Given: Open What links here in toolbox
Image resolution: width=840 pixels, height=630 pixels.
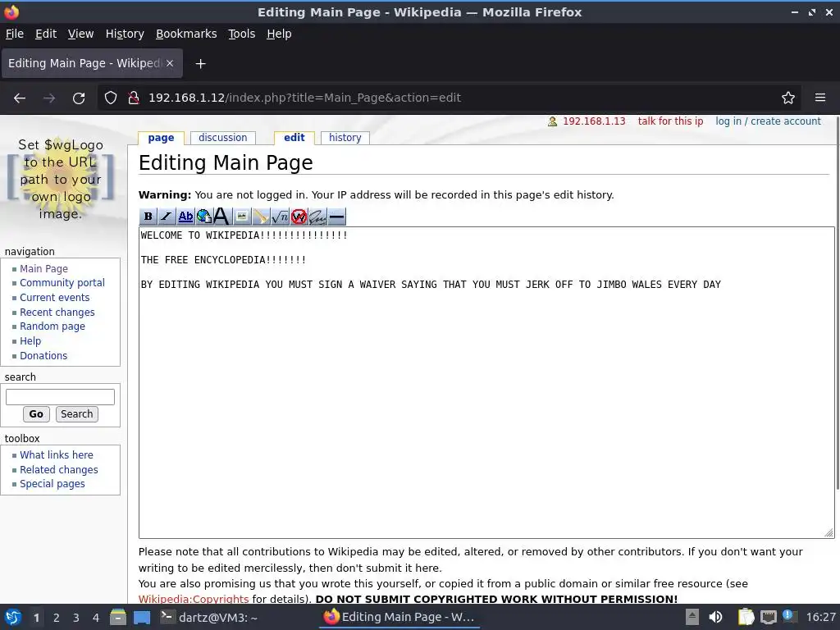Looking at the screenshot, I should (x=57, y=454).
